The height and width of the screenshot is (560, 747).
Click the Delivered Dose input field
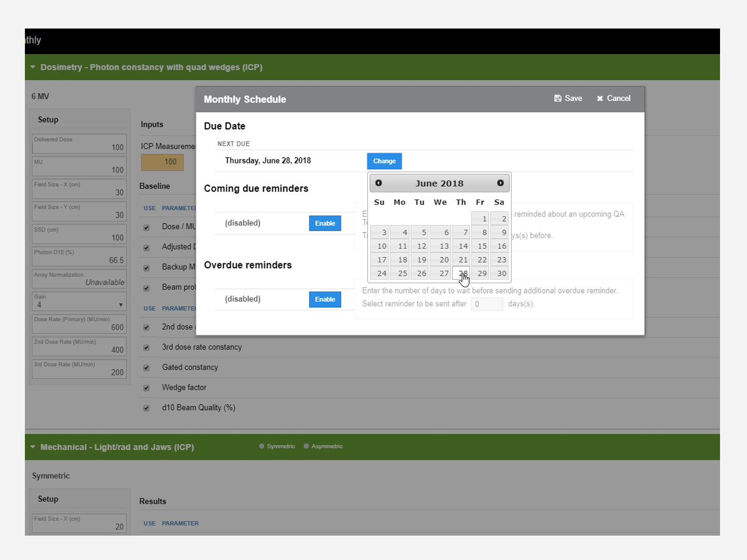pyautogui.click(x=79, y=144)
